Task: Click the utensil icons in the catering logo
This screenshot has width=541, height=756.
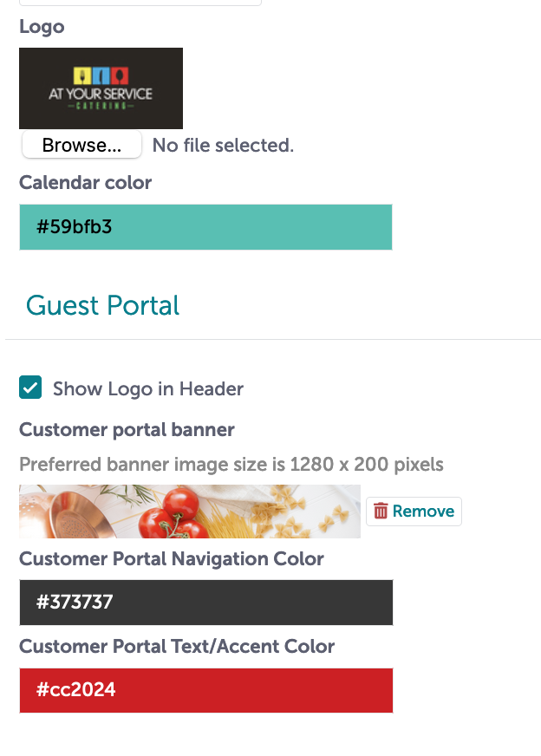Action: click(101, 75)
